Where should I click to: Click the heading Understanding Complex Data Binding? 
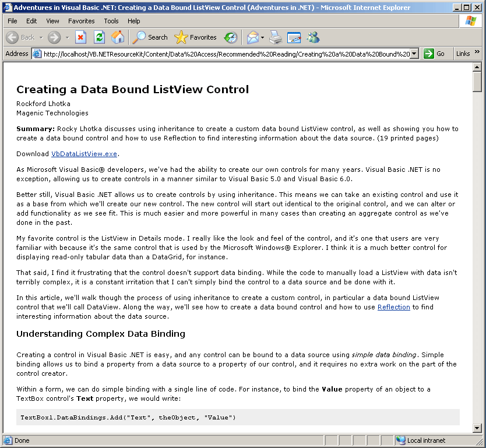click(101, 334)
